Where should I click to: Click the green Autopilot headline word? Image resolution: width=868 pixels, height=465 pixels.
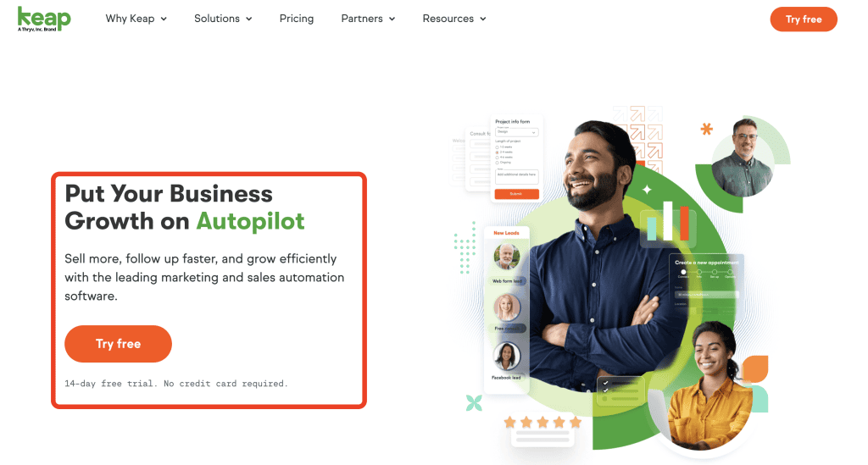(250, 221)
